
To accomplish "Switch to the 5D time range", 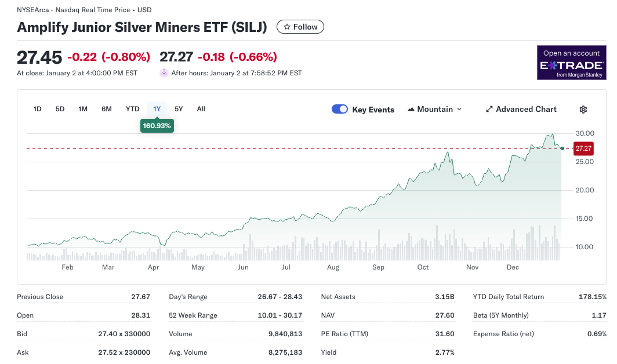I will pos(60,109).
